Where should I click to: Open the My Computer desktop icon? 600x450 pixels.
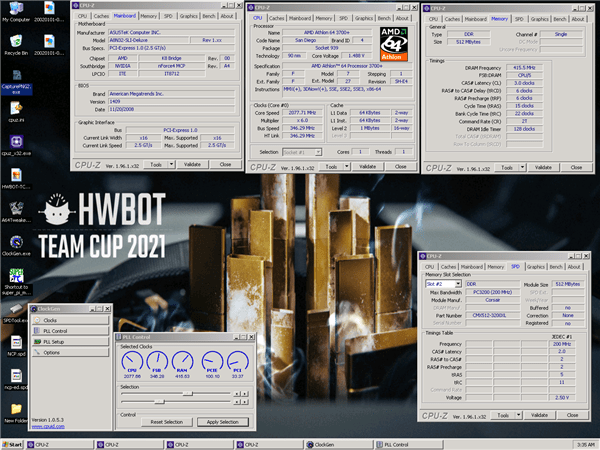click(15, 10)
